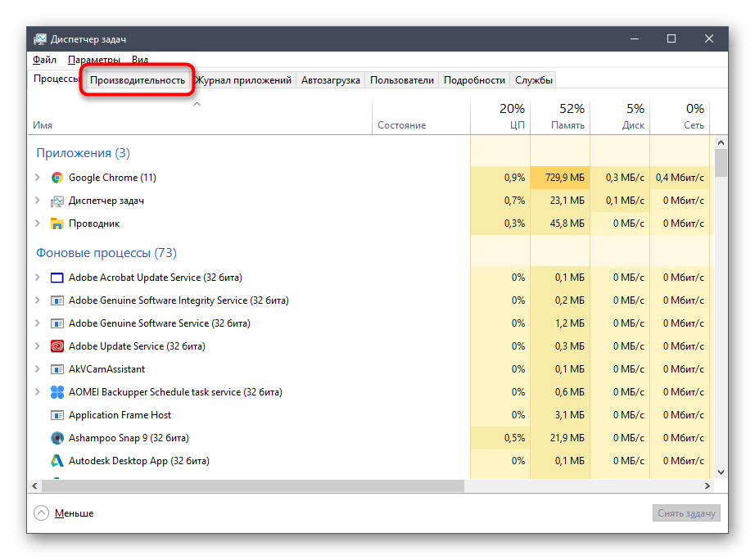Expand Adobe Genuine Software Integrity Service row
The image size is (755, 560).
pyautogui.click(x=37, y=300)
